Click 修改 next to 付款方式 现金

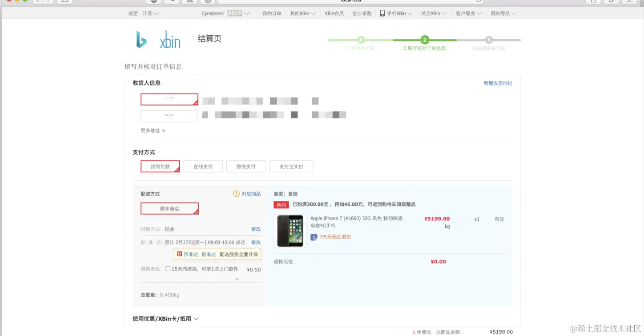tap(256, 229)
